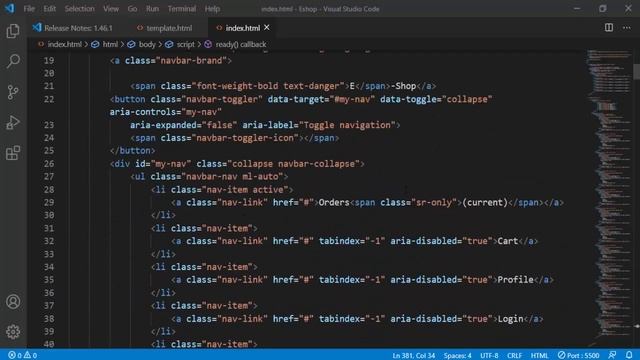This screenshot has width=640, height=360.
Task: Open the Terminal menu
Action: tap(182, 9)
